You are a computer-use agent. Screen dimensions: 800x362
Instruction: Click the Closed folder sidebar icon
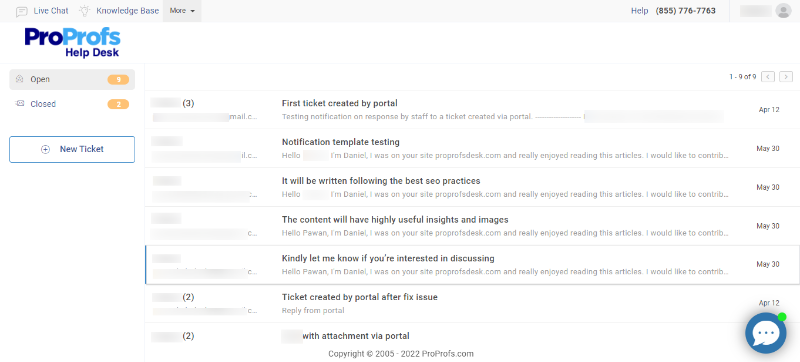(x=20, y=104)
